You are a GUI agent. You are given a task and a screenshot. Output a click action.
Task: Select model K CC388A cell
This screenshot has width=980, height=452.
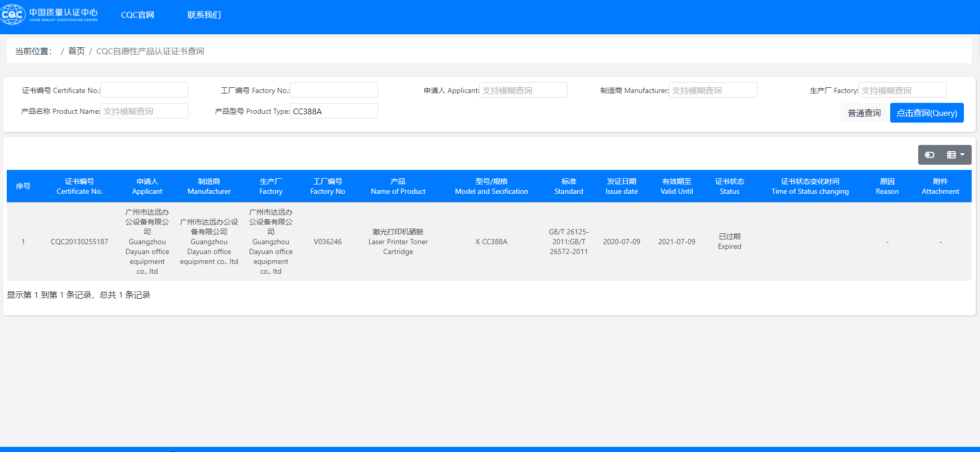492,242
